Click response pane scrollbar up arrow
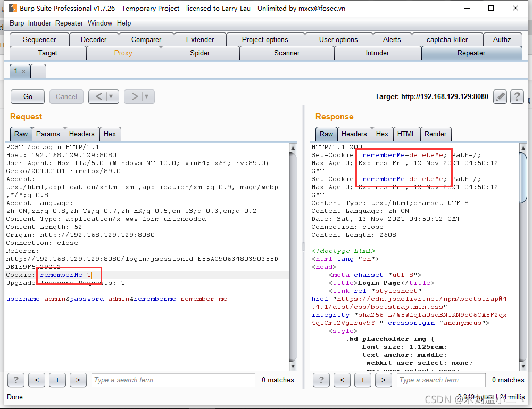The image size is (532, 409). coord(523,148)
